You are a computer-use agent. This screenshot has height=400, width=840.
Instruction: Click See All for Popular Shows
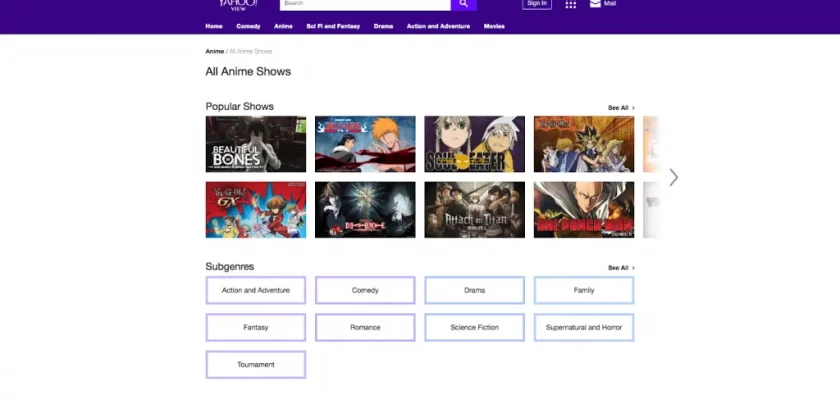coord(621,108)
